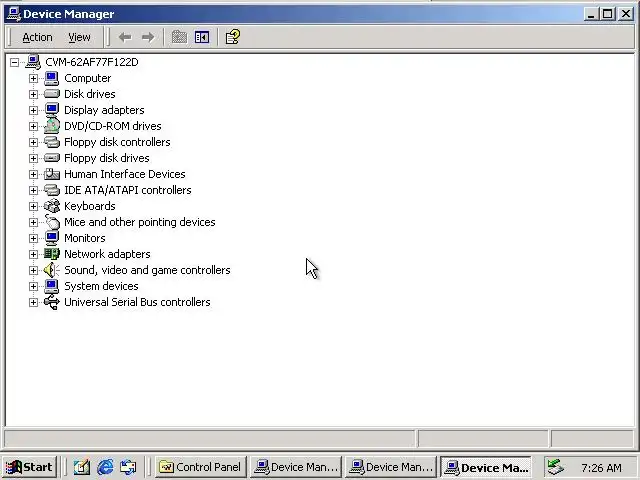Screen dimensions: 640x480
Task: Open the View menu
Action: click(x=79, y=37)
